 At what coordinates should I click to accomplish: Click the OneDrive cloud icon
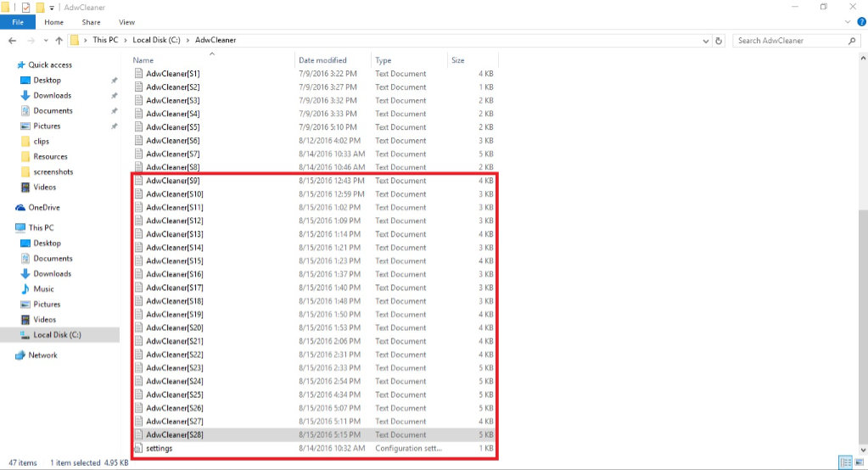point(20,208)
